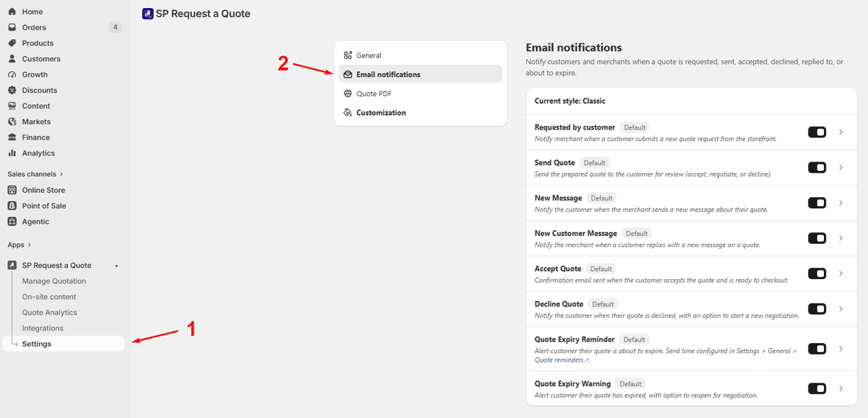
Task: Click the Home icon in sidebar
Action: [x=12, y=12]
